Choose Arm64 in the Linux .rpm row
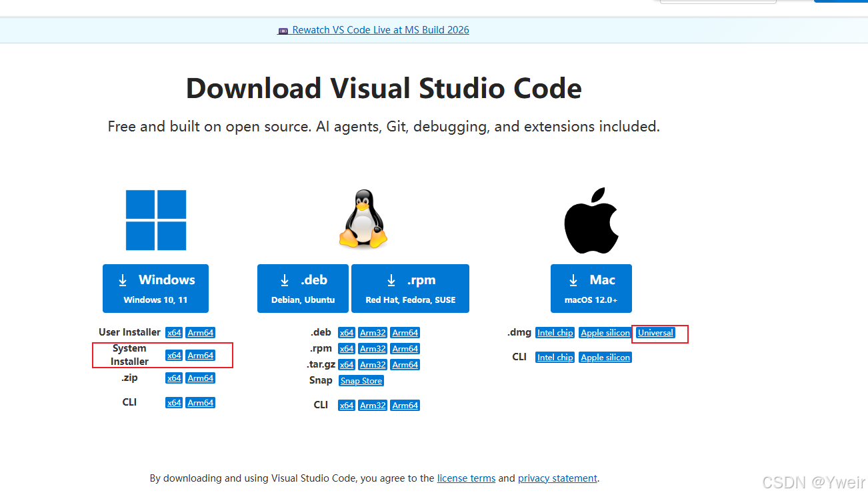Screen dimensions: 868x497 click(405, 349)
